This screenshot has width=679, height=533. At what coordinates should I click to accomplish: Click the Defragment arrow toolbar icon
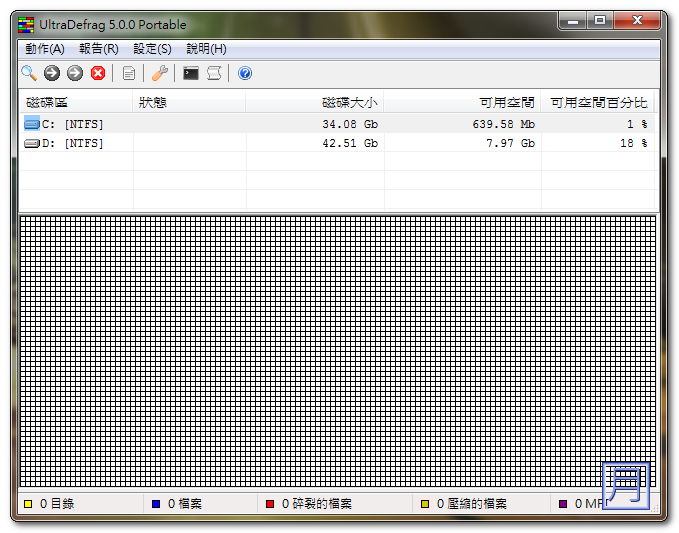[x=52, y=73]
